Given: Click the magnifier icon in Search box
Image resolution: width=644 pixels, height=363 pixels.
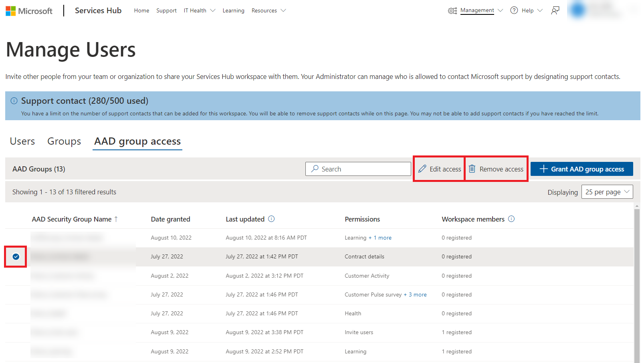Looking at the screenshot, I should click(x=315, y=169).
